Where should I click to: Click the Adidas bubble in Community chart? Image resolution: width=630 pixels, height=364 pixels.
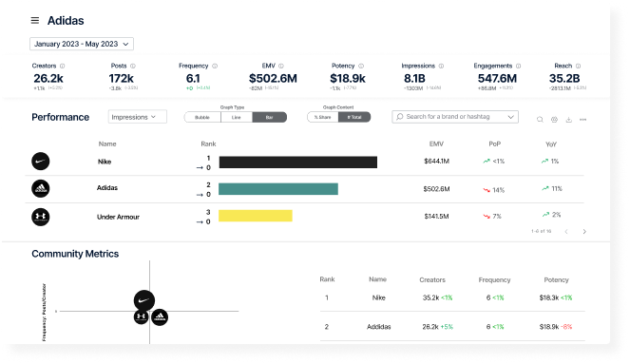coord(160,317)
